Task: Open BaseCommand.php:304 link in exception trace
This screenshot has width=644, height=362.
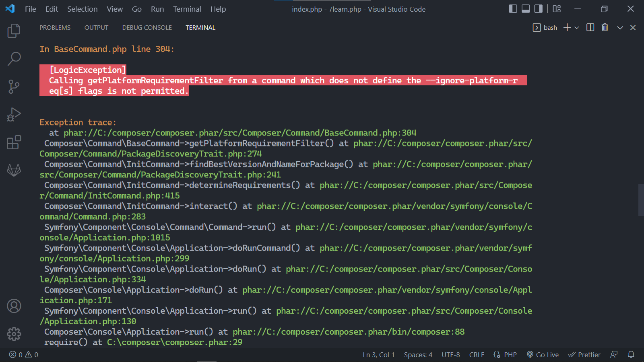Action: pos(240,133)
